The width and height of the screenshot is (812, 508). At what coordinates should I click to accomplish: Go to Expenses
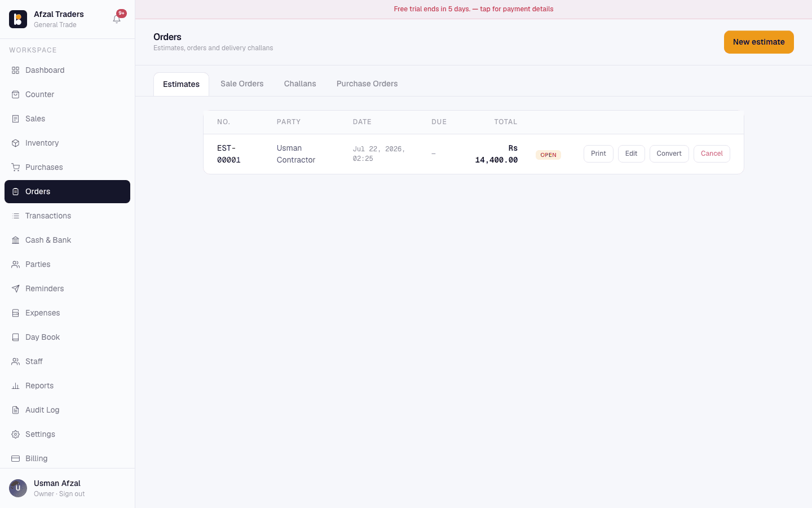[67, 313]
